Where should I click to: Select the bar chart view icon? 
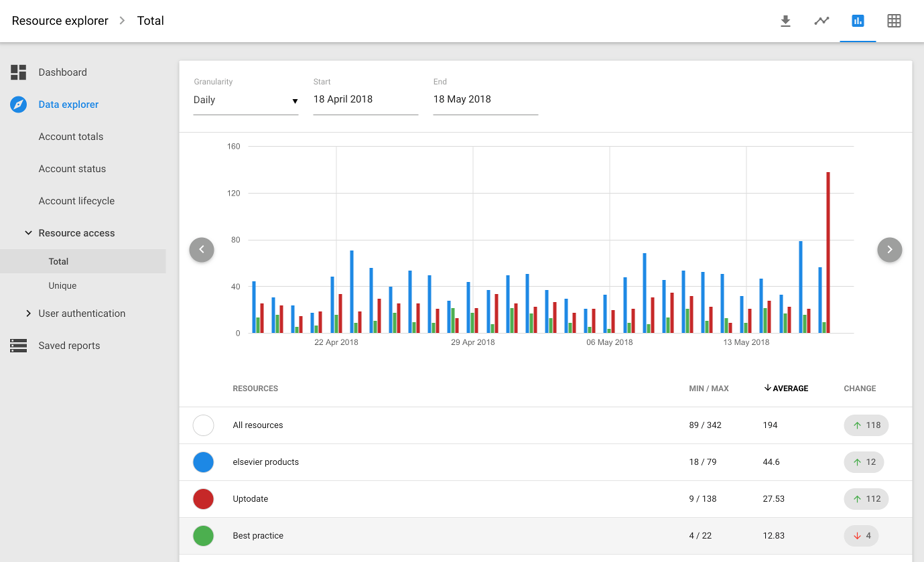[858, 21]
